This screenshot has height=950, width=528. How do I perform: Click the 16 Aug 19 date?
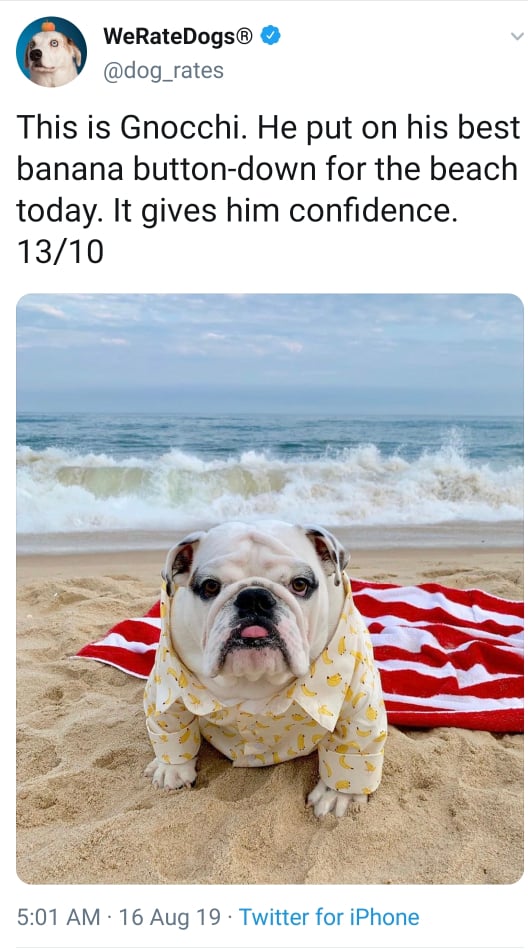[170, 917]
